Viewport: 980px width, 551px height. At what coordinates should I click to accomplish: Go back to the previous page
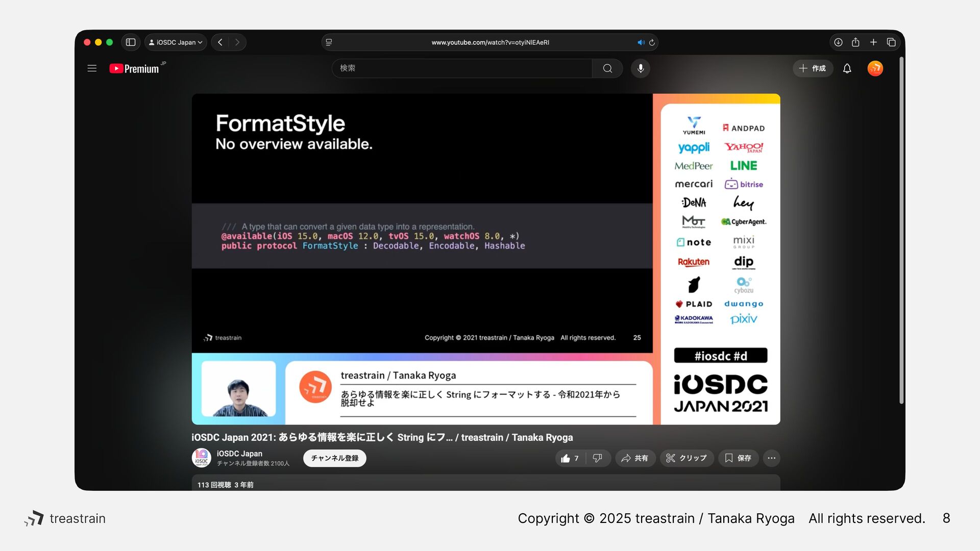point(220,42)
